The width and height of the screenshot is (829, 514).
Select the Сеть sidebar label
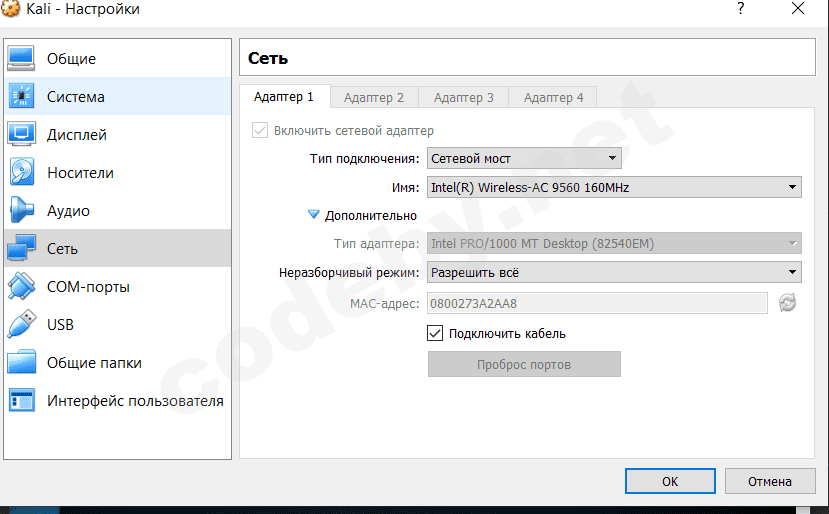coord(62,249)
